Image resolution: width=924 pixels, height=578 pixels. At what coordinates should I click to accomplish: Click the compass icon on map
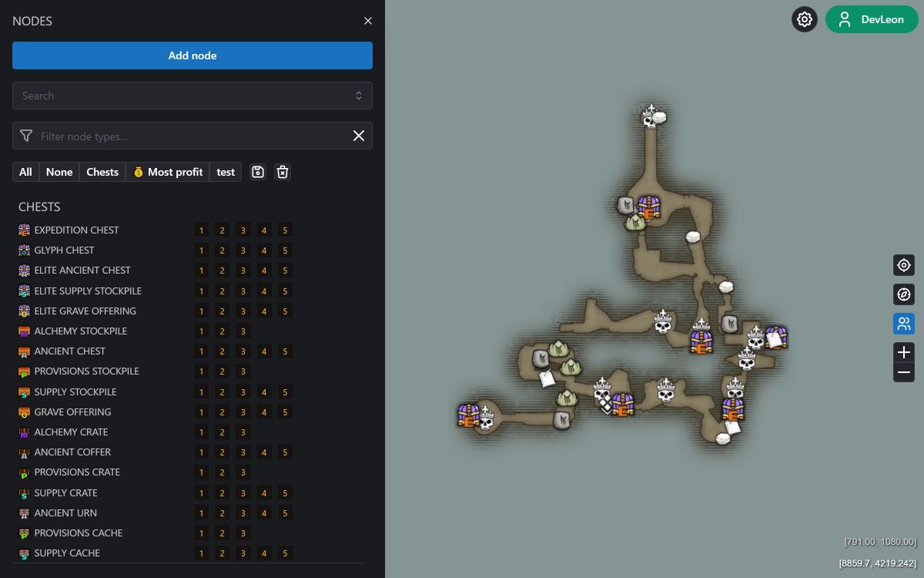[904, 294]
